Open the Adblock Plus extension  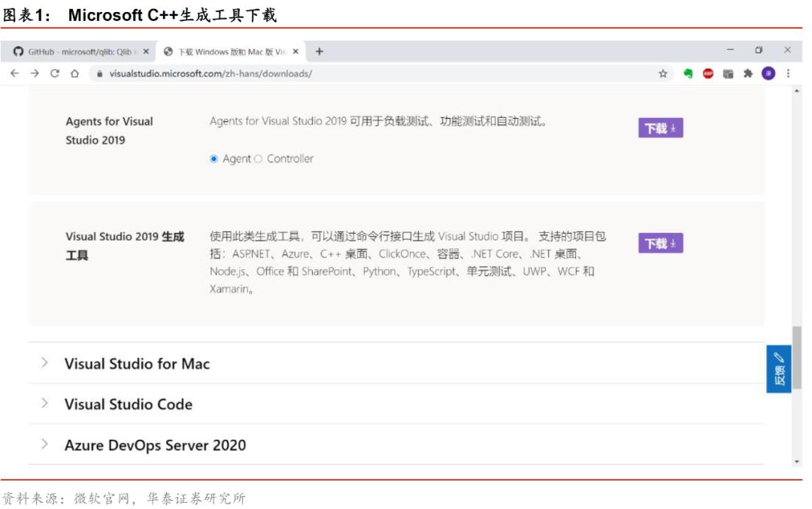coord(708,74)
